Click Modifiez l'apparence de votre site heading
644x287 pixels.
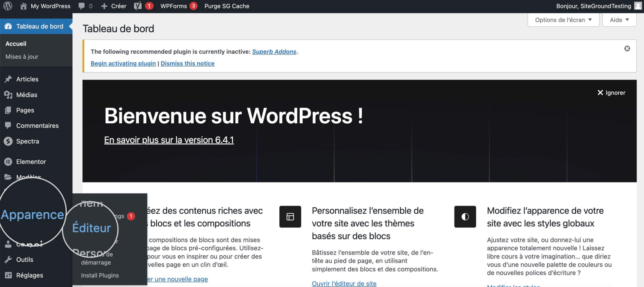point(545,217)
